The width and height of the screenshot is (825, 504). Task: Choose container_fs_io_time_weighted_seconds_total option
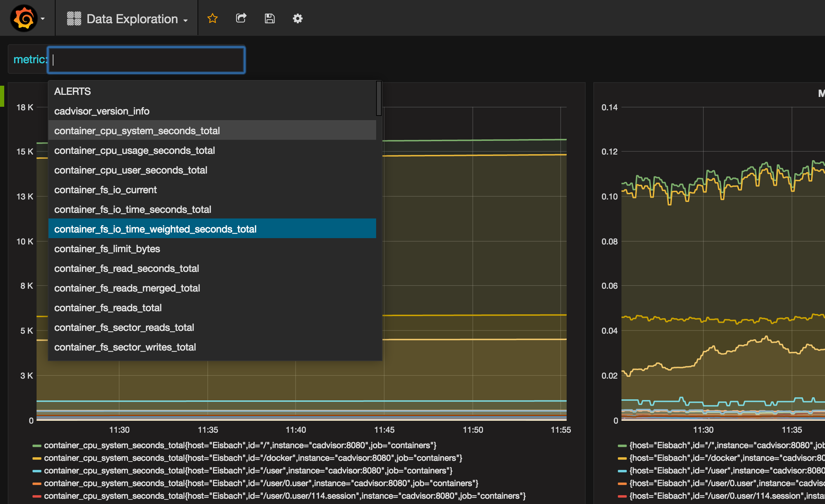pyautogui.click(x=155, y=229)
